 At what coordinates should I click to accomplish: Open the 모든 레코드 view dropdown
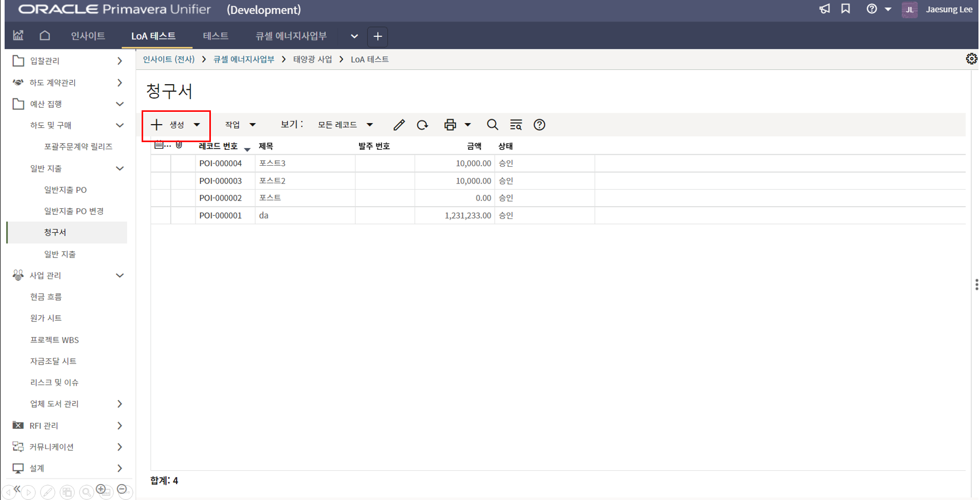pos(345,125)
